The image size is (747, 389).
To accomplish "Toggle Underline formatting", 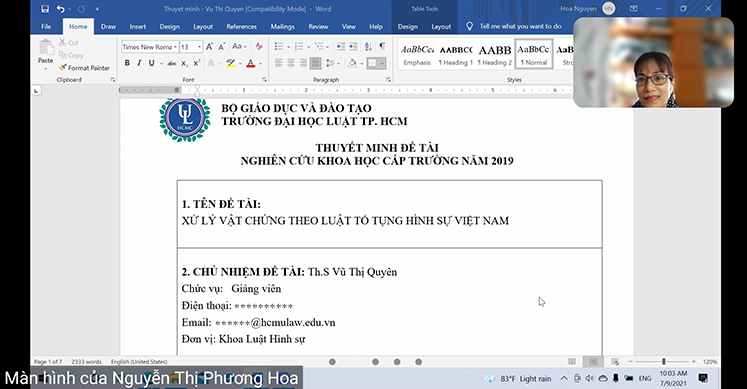I will (x=151, y=63).
